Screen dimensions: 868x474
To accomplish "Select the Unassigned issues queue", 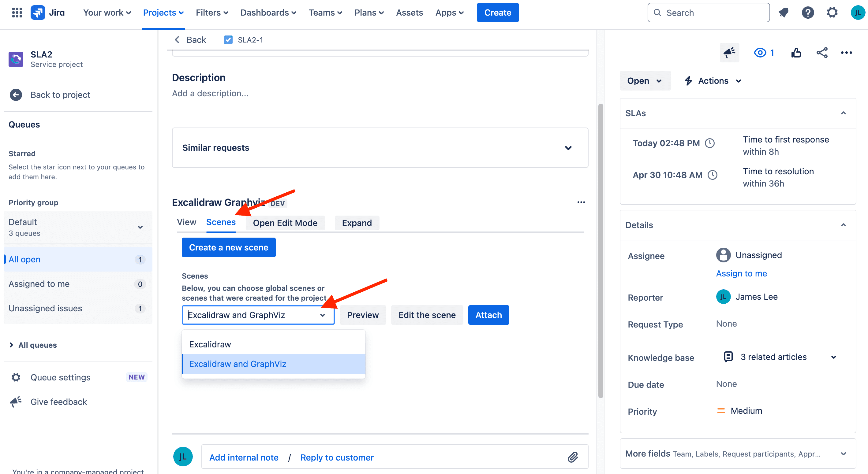I will pos(78,308).
